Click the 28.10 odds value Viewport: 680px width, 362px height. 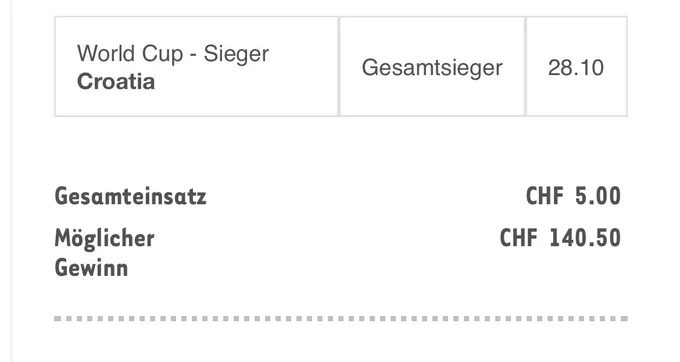point(575,68)
